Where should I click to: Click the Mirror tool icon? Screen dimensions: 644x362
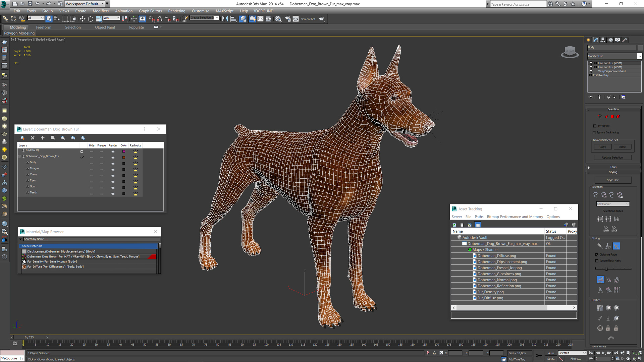click(x=225, y=19)
